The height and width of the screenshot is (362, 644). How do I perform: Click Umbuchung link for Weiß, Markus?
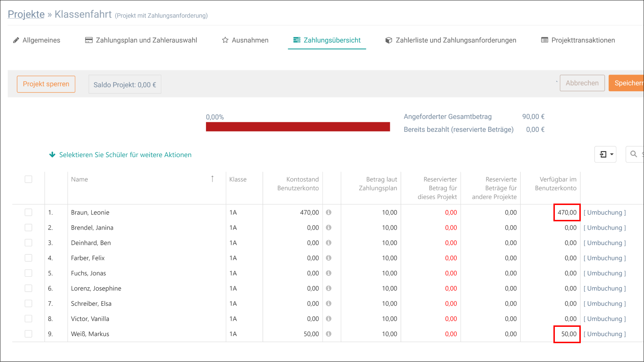(x=605, y=334)
